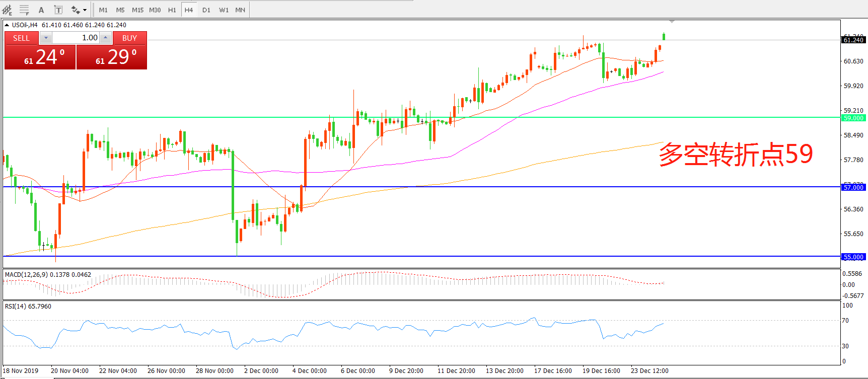Select the D1 daily timeframe
This screenshot has height=379, width=868.
(x=206, y=10)
